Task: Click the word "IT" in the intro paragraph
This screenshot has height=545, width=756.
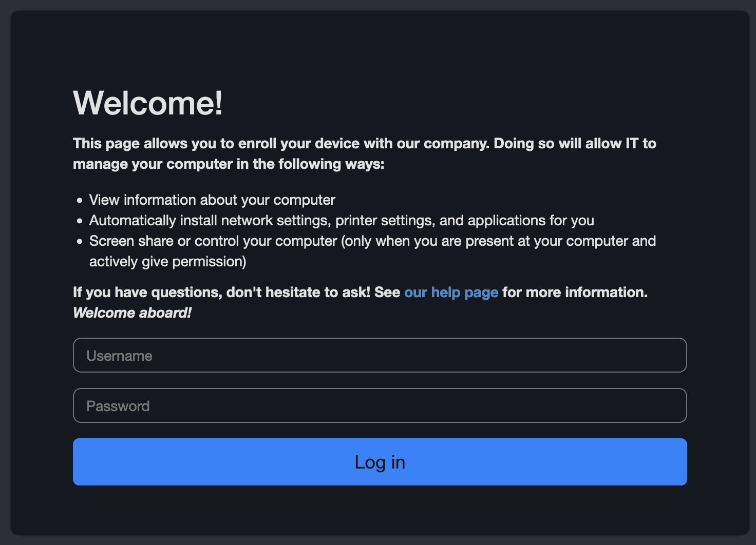Action: (x=631, y=144)
